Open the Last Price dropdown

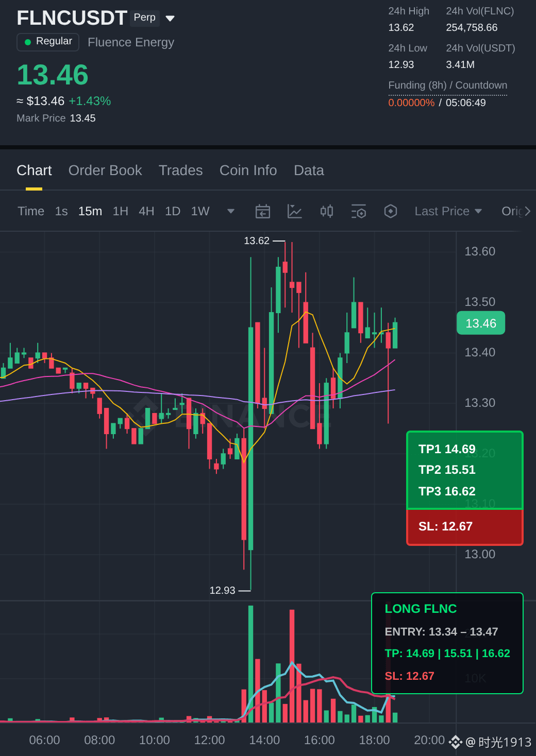point(448,211)
